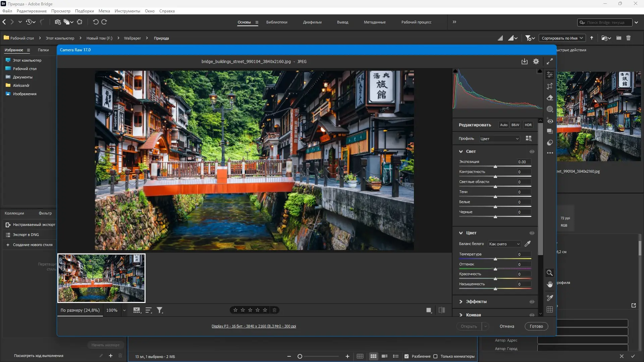This screenshot has width=644, height=362.
Task: Open the Инструменты menu
Action: coord(127,11)
